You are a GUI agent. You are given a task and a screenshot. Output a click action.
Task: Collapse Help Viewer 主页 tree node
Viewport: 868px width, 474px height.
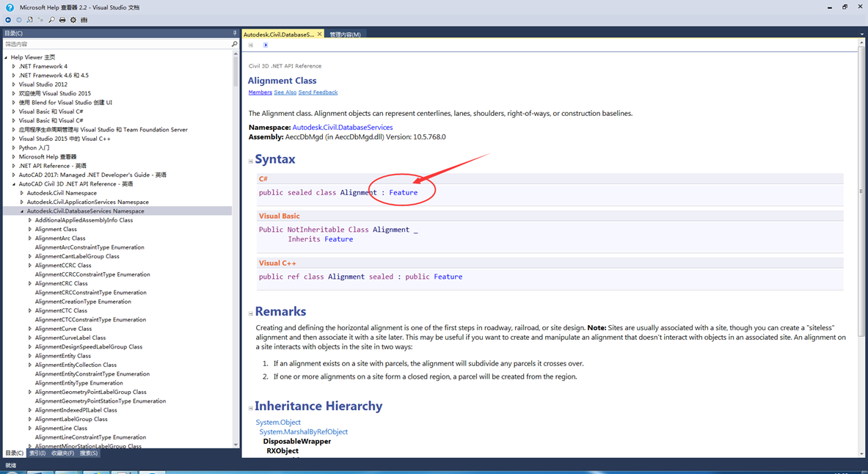pos(6,57)
